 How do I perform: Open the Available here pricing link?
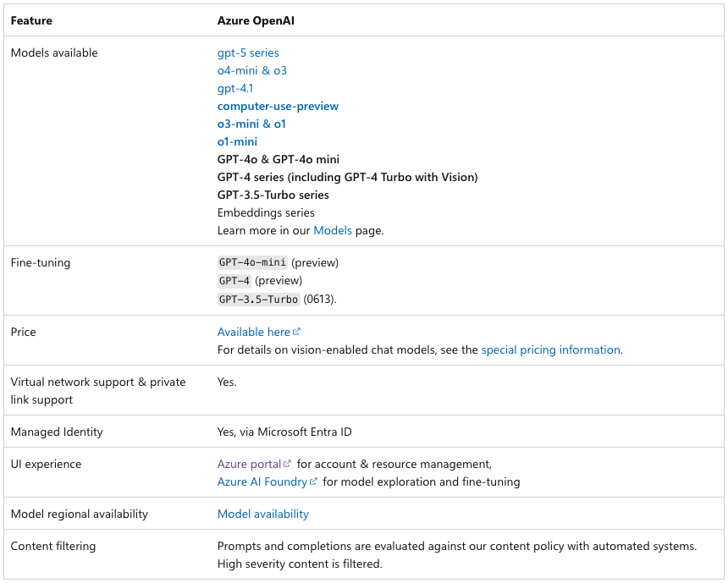click(x=253, y=332)
